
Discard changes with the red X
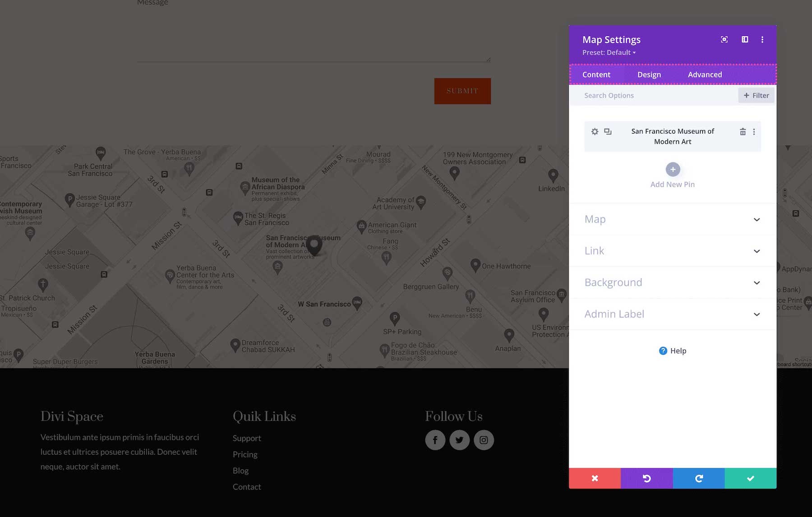pos(595,478)
